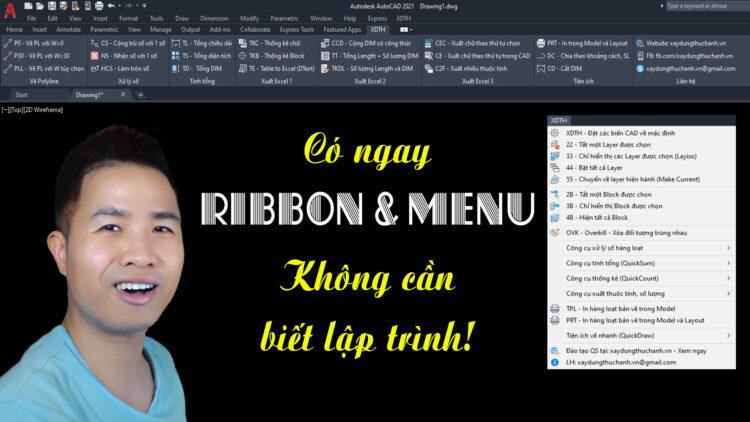
Task: Click the [Top] viewport view control
Action: (16, 110)
